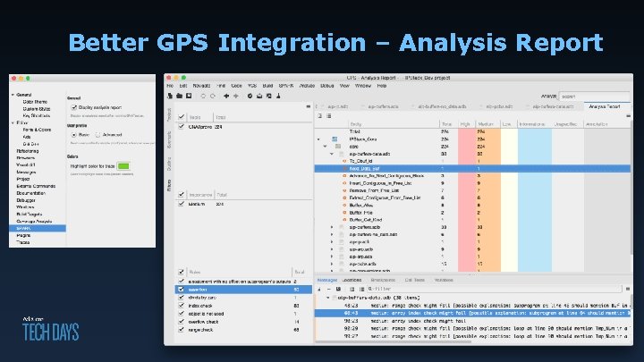Uncheck the assertion rule checkbox
Image resolution: width=644 pixels, height=362 pixels.
(x=181, y=290)
